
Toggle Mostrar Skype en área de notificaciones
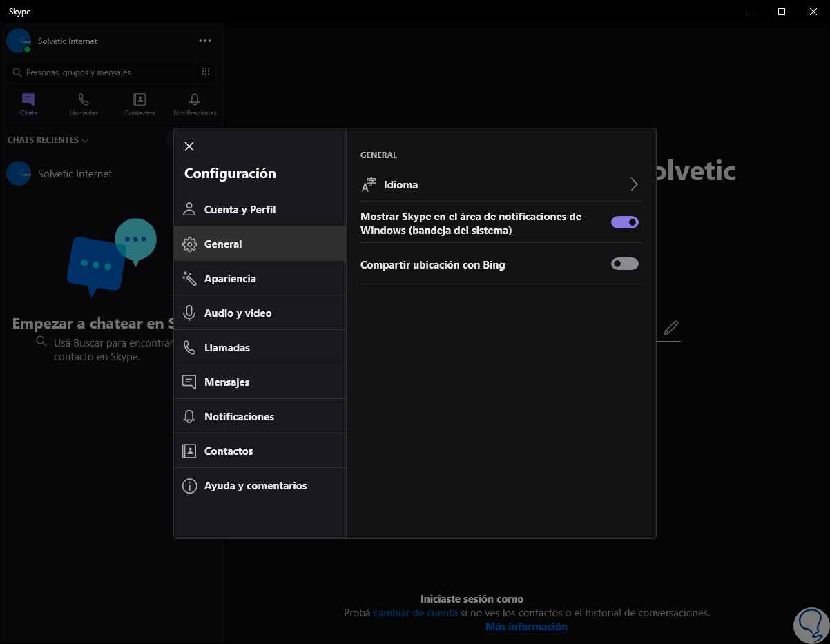tap(625, 222)
